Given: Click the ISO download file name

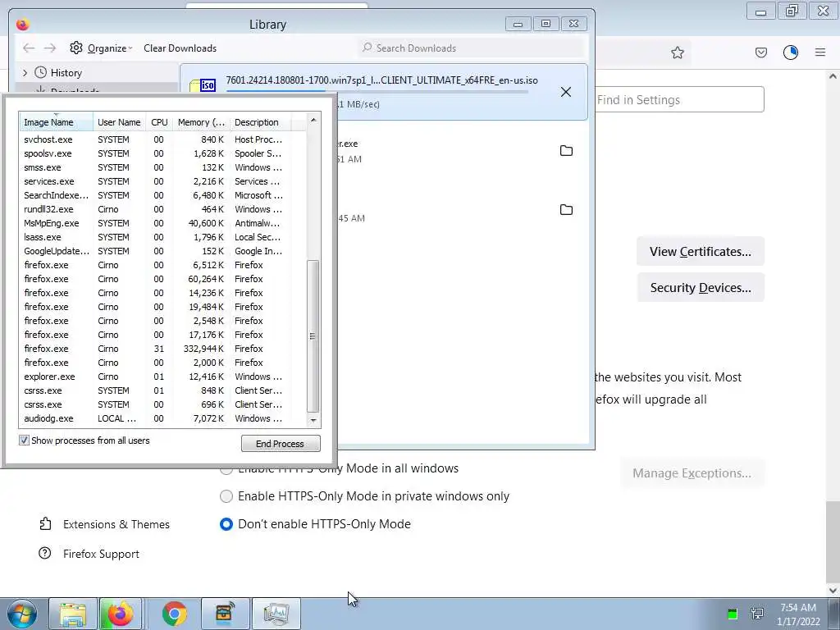Looking at the screenshot, I should [x=381, y=80].
